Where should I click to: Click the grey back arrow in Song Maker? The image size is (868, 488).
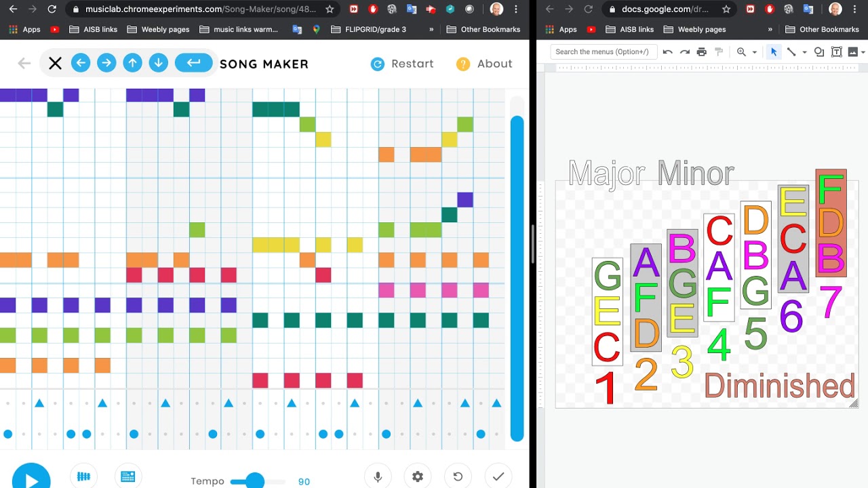[24, 64]
